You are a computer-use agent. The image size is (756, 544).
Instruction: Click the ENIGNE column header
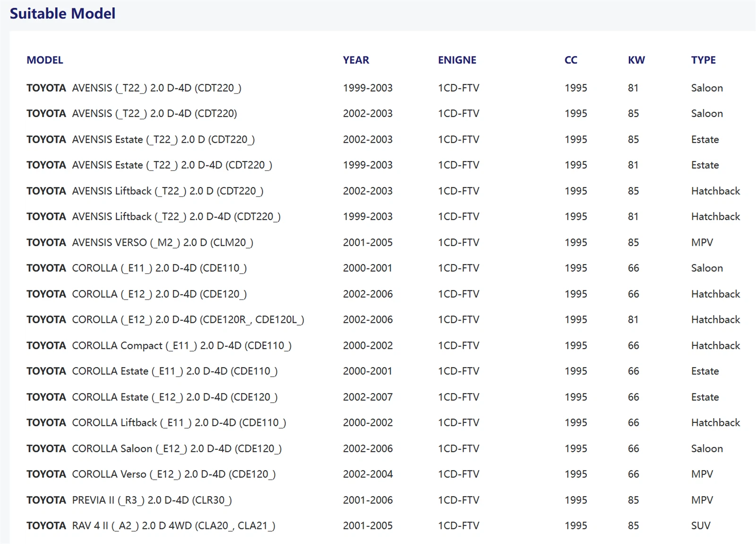click(x=457, y=60)
